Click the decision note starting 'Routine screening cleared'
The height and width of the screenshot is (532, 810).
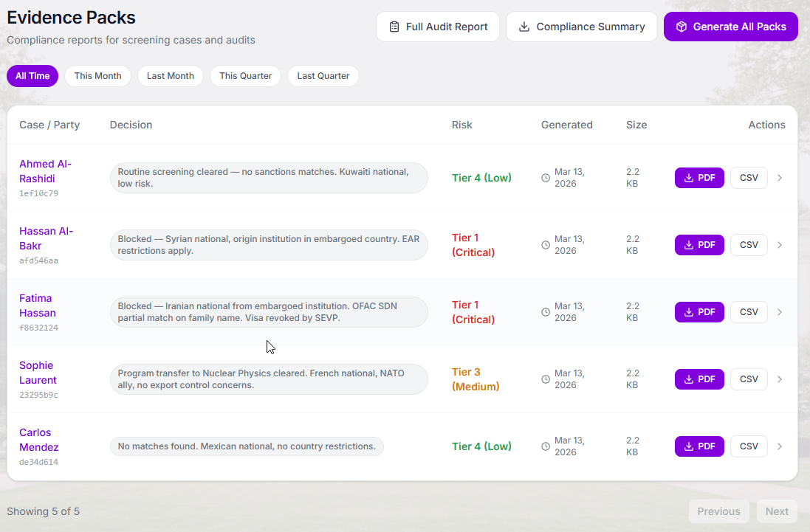tap(269, 178)
